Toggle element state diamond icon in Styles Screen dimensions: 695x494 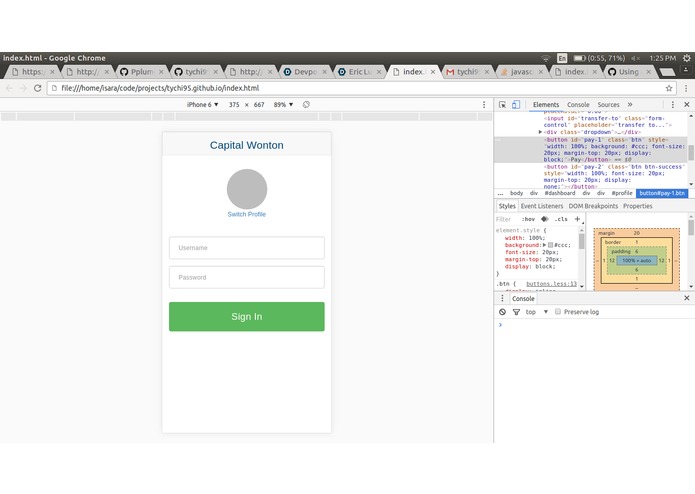(545, 219)
